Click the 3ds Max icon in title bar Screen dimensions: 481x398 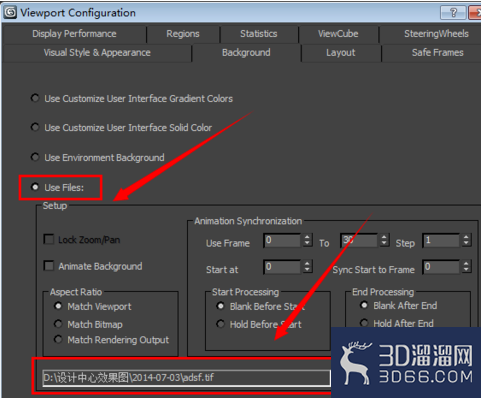[x=10, y=13]
